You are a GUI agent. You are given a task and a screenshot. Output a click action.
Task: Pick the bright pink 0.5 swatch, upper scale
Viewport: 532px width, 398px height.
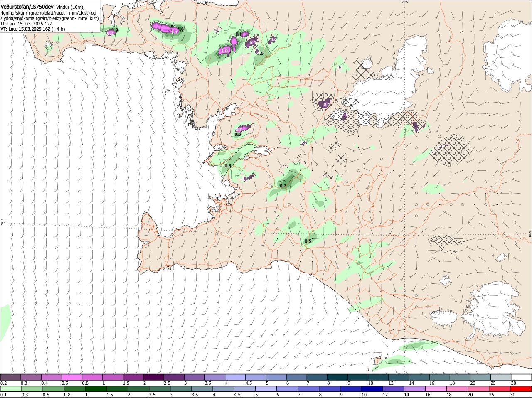[72, 377]
